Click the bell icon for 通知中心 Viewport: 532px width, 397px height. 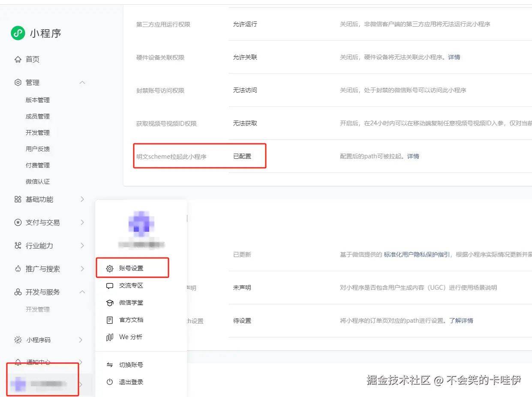tap(18, 362)
